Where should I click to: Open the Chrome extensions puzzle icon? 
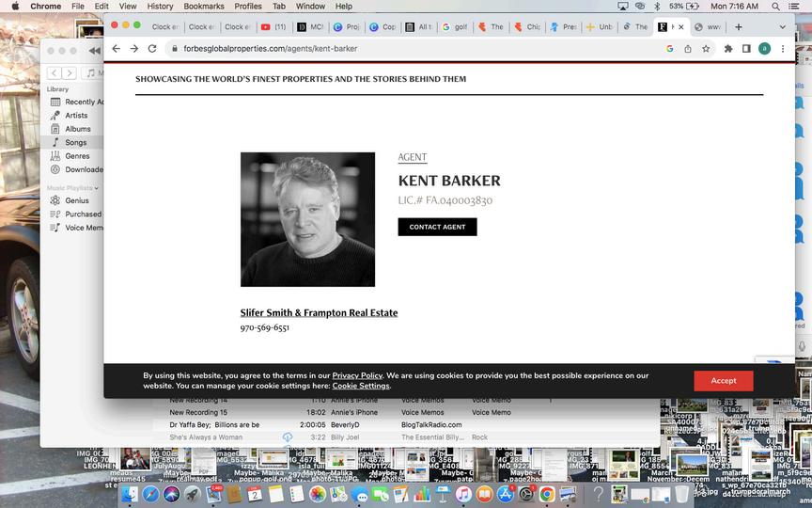(x=728, y=48)
